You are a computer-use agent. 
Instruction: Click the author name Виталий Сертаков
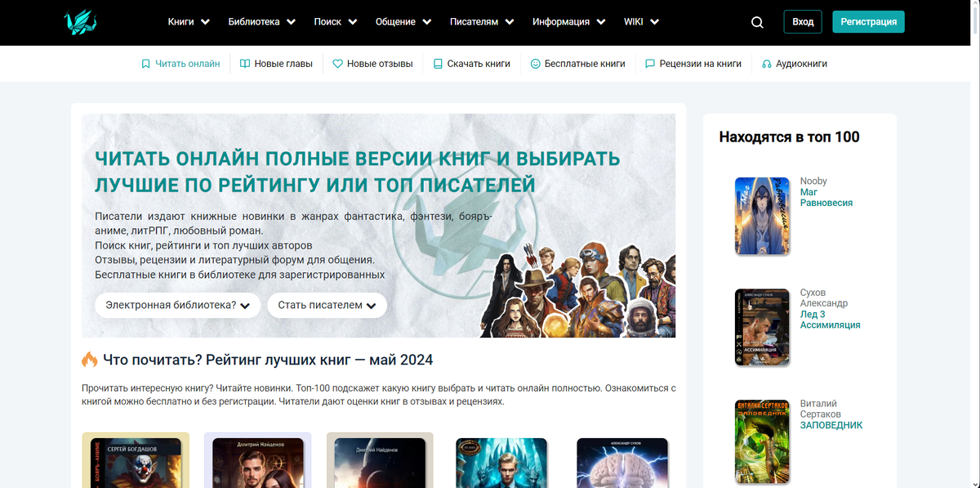coord(822,409)
